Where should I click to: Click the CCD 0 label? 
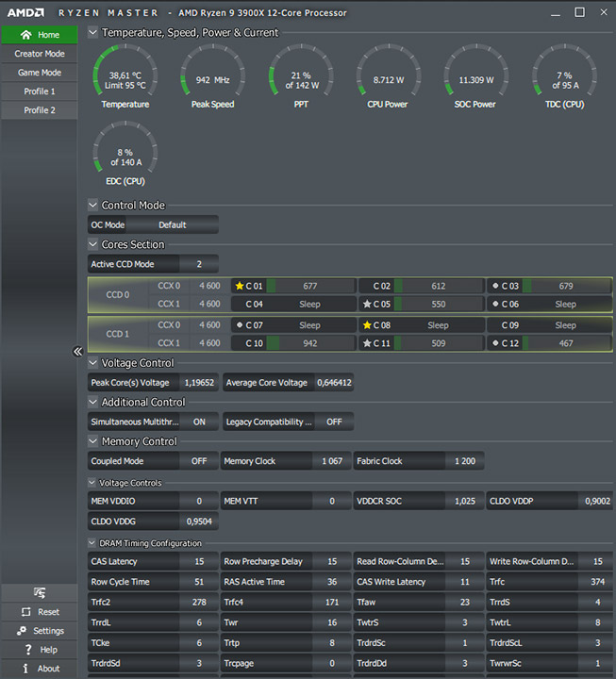(118, 294)
